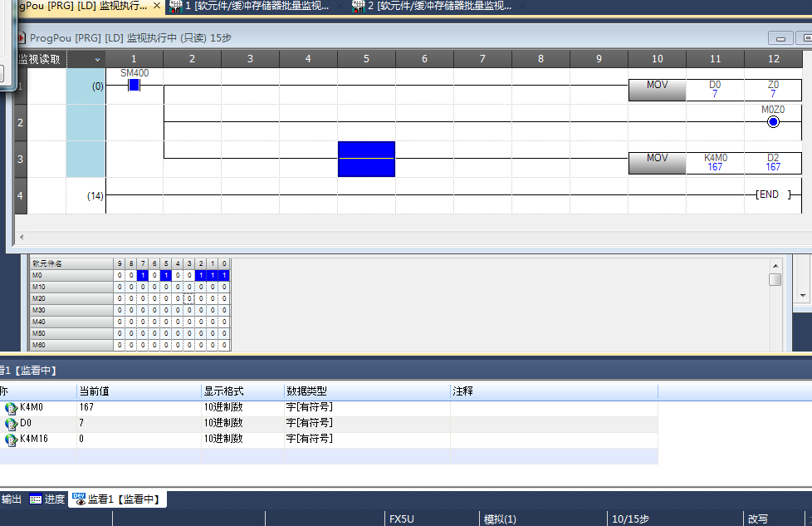The width and height of the screenshot is (812, 526).
Task: Click the 监看1 tab eye icon
Action: click(x=79, y=499)
